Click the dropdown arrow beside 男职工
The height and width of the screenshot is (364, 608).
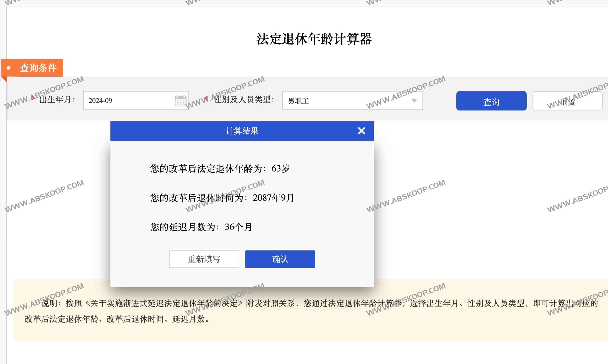tap(414, 101)
